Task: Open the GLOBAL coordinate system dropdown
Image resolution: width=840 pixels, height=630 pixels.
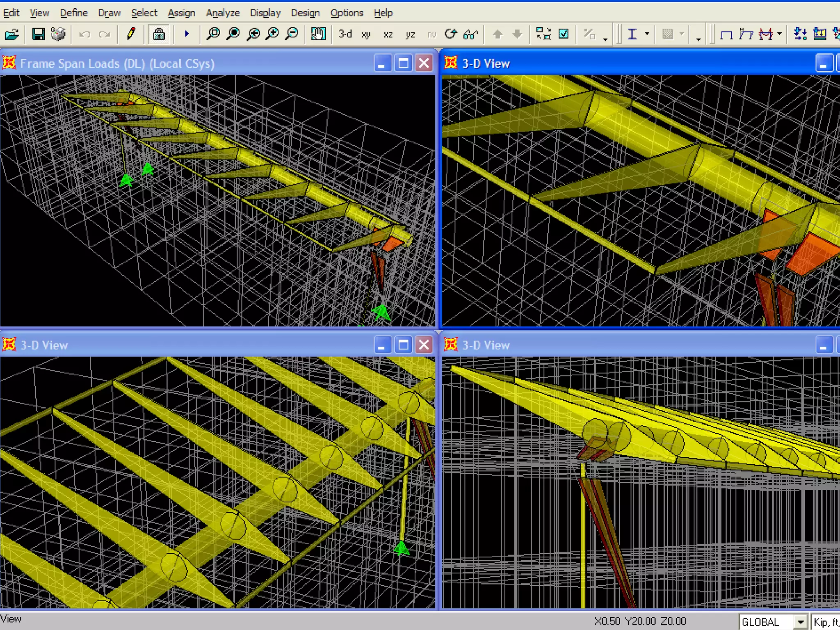Action: [x=800, y=622]
